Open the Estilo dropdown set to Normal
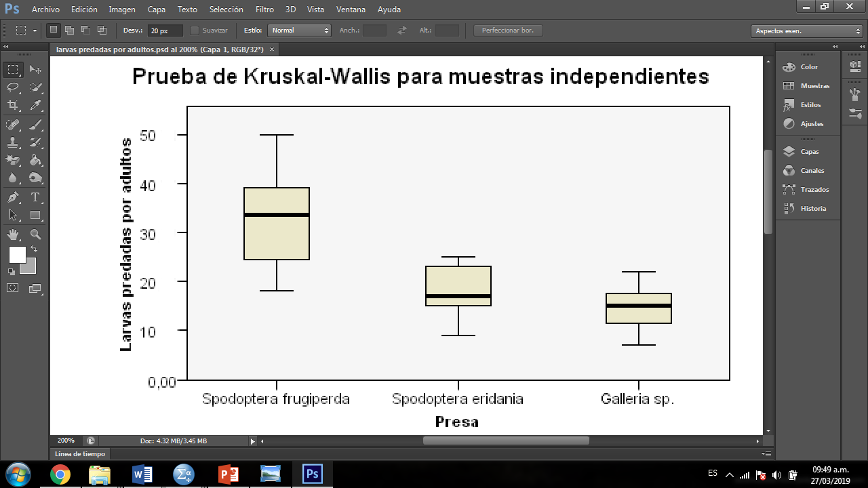The height and width of the screenshot is (488, 868). pyautogui.click(x=299, y=30)
